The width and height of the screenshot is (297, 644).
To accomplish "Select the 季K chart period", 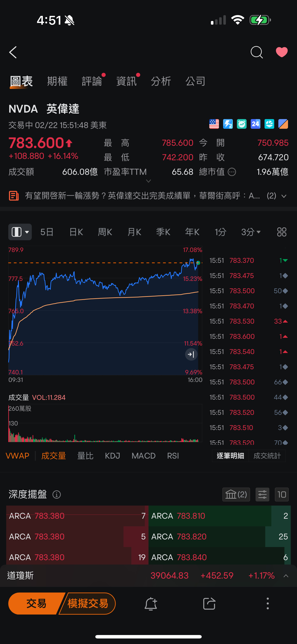I will click(163, 232).
